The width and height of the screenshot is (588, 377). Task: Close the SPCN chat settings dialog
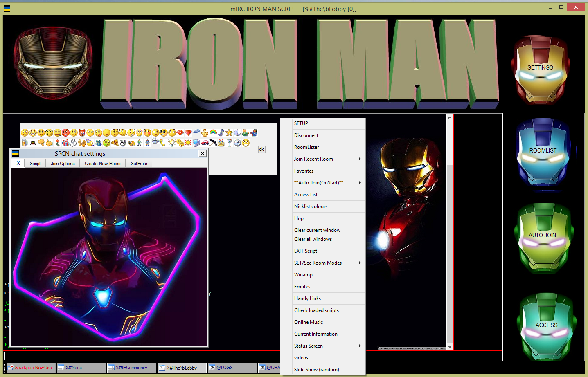(203, 154)
